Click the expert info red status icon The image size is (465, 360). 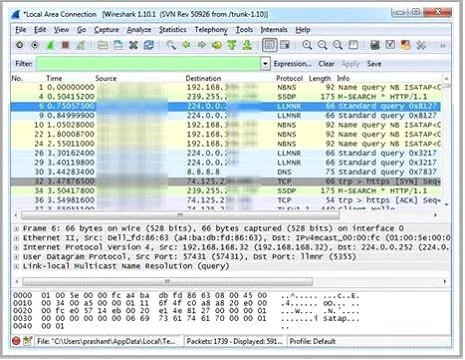click(16, 341)
